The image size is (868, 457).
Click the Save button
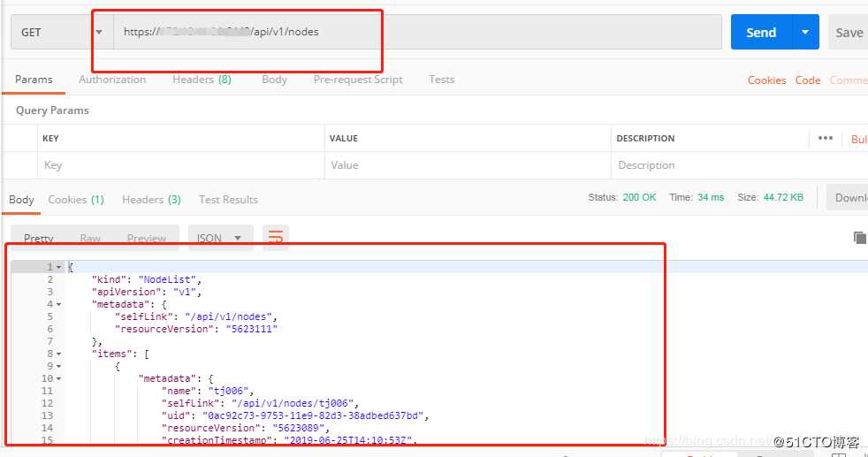pyautogui.click(x=849, y=32)
